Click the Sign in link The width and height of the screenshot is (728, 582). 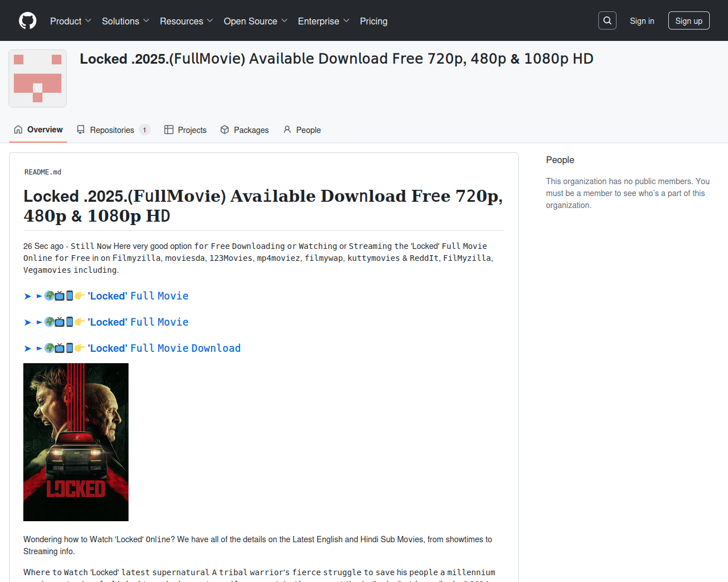coord(642,21)
